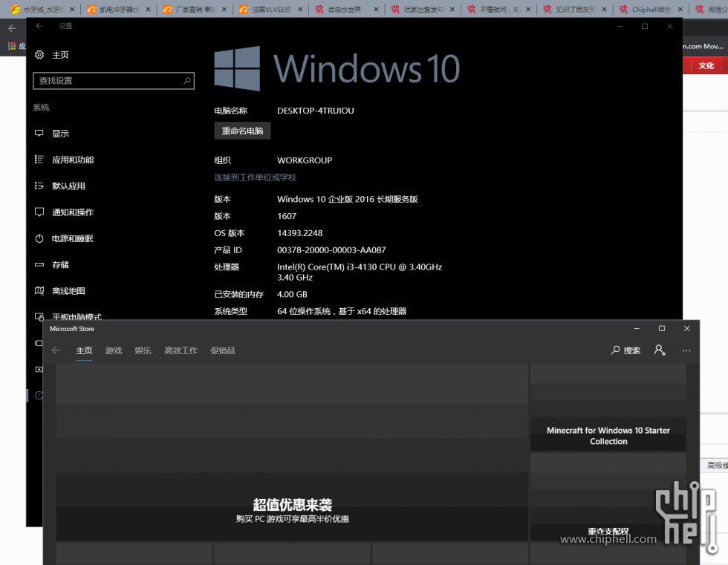Maximize the Microsoft Store window
This screenshot has width=728, height=565.
pyautogui.click(x=662, y=328)
